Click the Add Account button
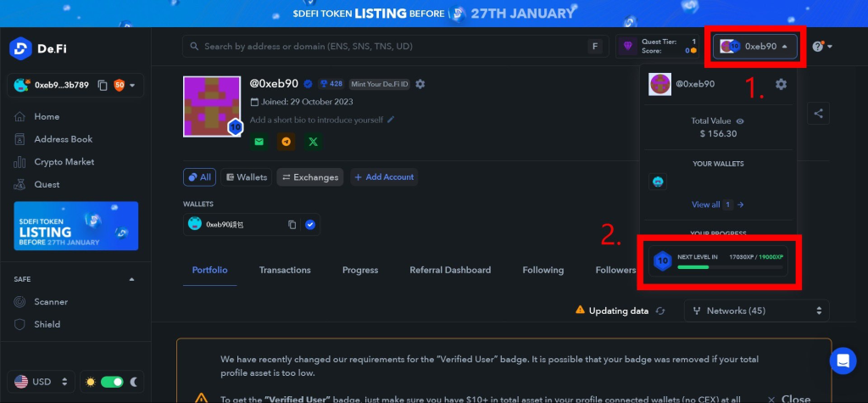The width and height of the screenshot is (868, 403). click(x=385, y=177)
